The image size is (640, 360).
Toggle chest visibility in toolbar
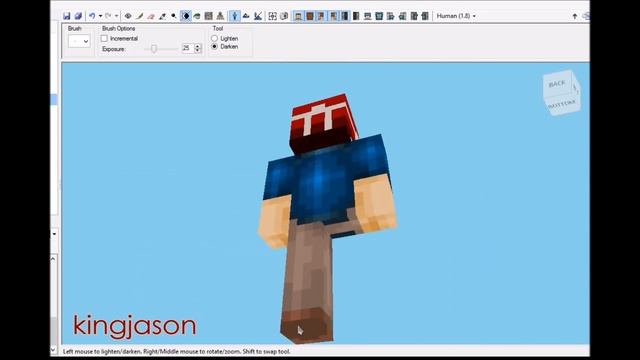tap(310, 16)
